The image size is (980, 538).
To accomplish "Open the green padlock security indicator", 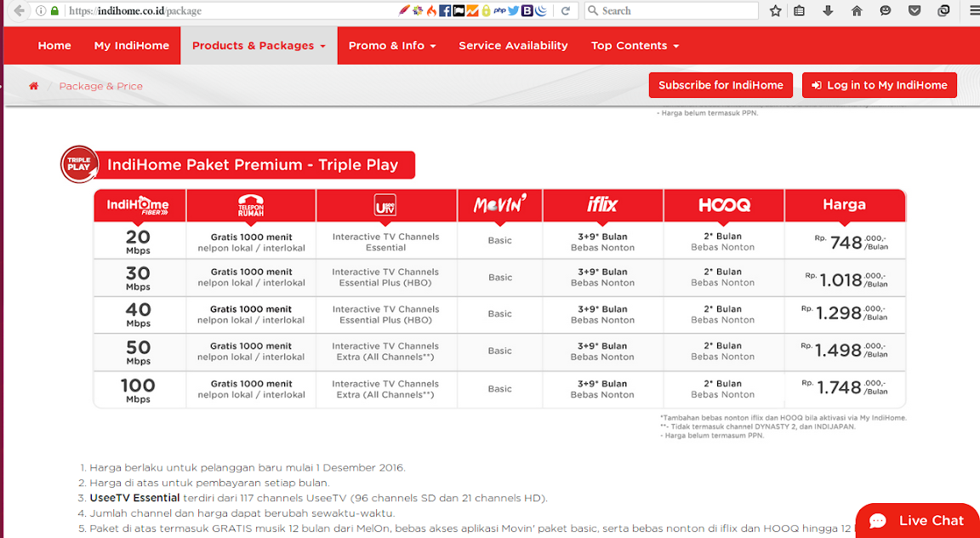I will point(54,10).
